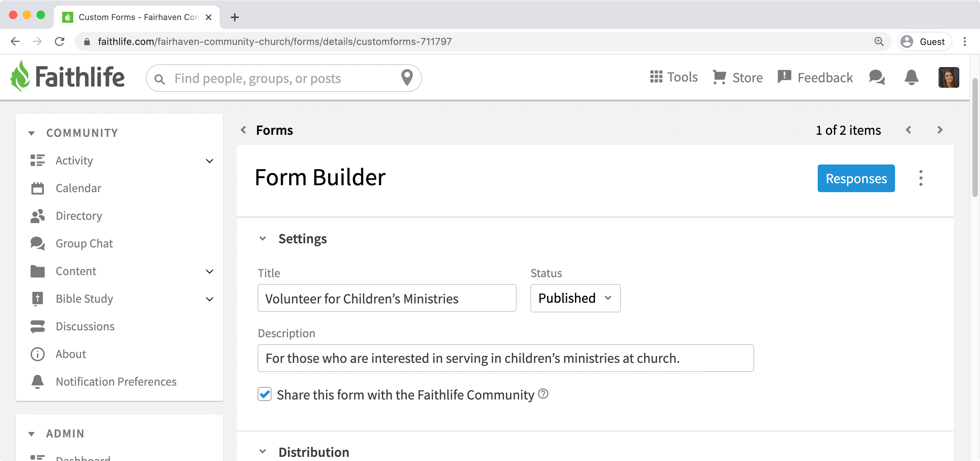
Task: Open Calendar from sidebar
Action: click(x=78, y=188)
